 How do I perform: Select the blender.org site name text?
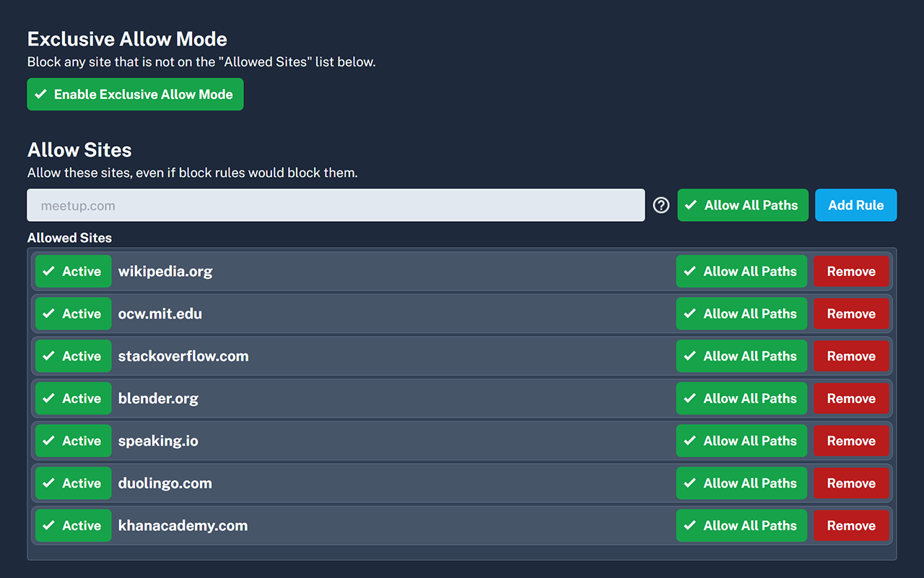click(x=158, y=398)
